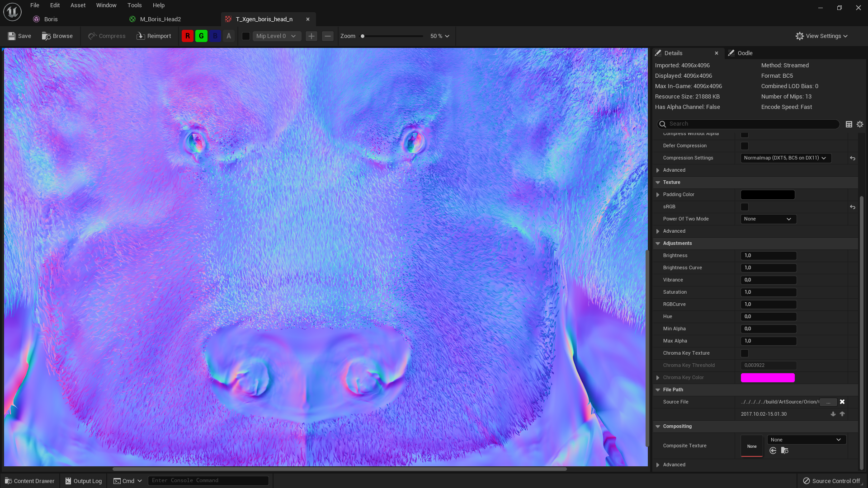Open the Content Drawer
Screen dimensions: 868x488
pos(30,481)
